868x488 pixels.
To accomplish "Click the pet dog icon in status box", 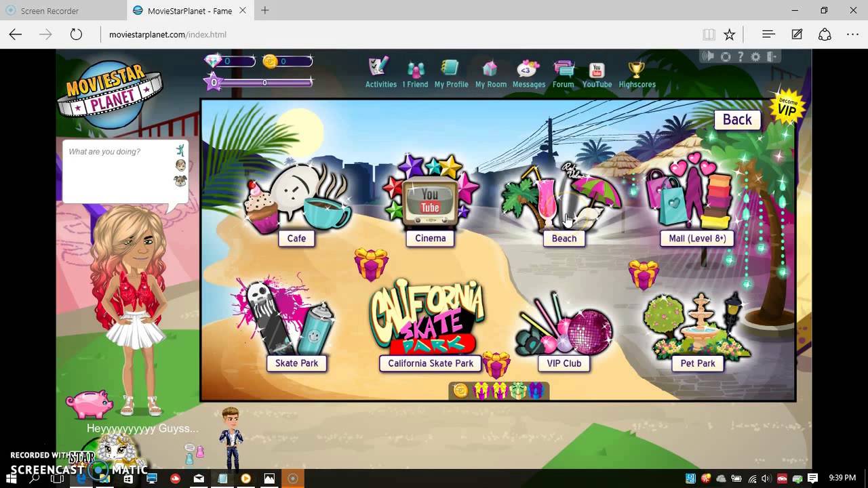I will point(180,181).
